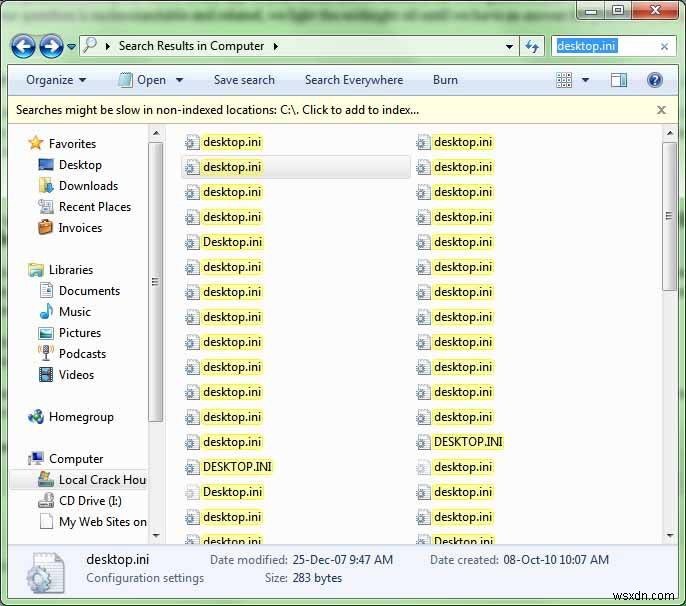The width and height of the screenshot is (686, 606).
Task: Toggle the preview pane
Action: coord(619,80)
